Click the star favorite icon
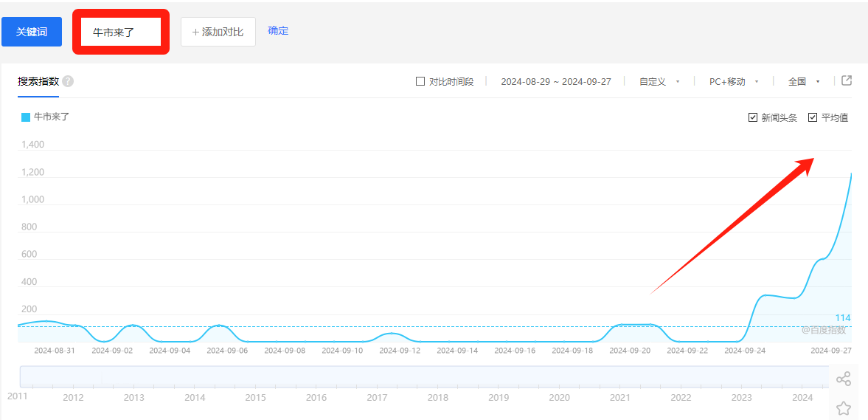 point(844,407)
